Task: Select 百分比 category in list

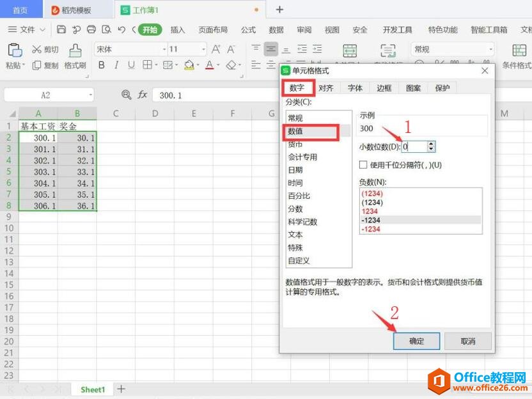Action: 299,196
